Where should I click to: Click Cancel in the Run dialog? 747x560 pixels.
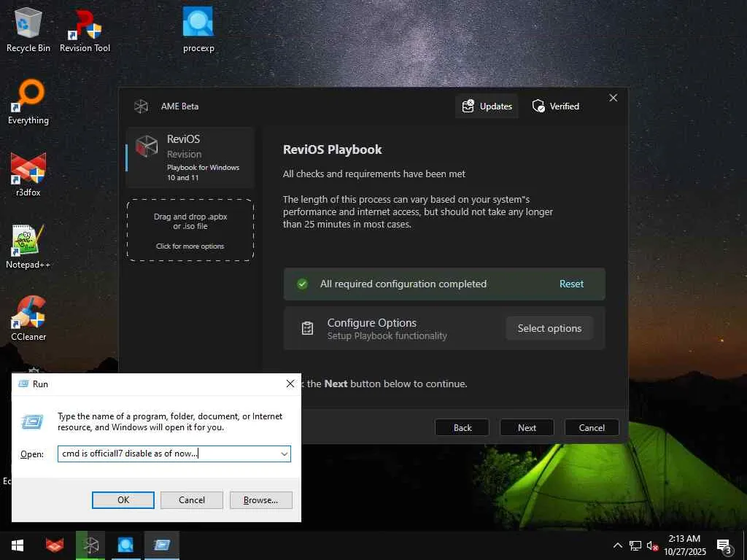(192, 500)
